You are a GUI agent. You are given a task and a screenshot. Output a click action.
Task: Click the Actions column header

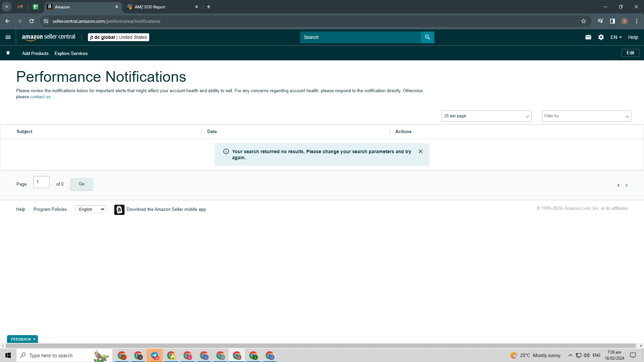[x=403, y=131]
